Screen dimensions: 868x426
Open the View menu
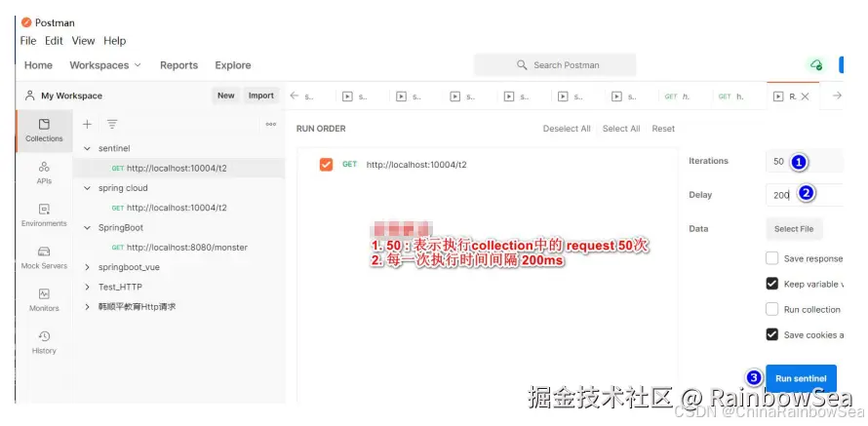pos(83,41)
